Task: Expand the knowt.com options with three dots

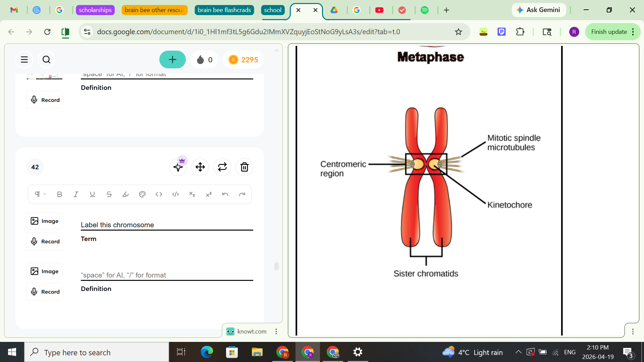Action: (x=276, y=331)
